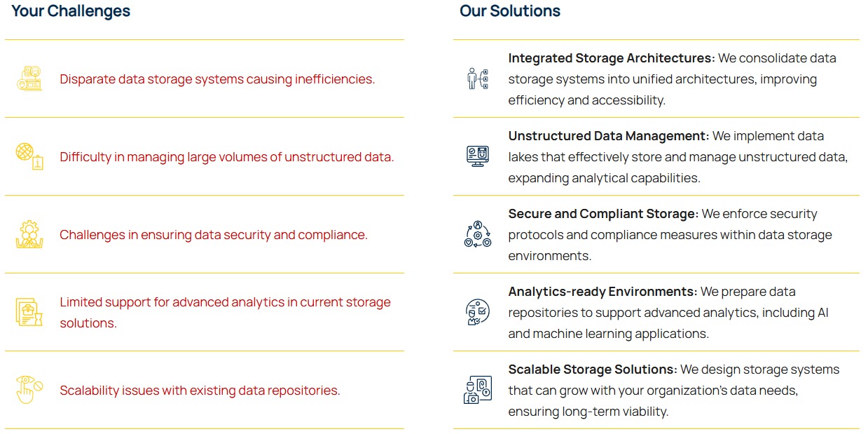Click the Integrated Storage Architectures bold title

click(x=611, y=58)
